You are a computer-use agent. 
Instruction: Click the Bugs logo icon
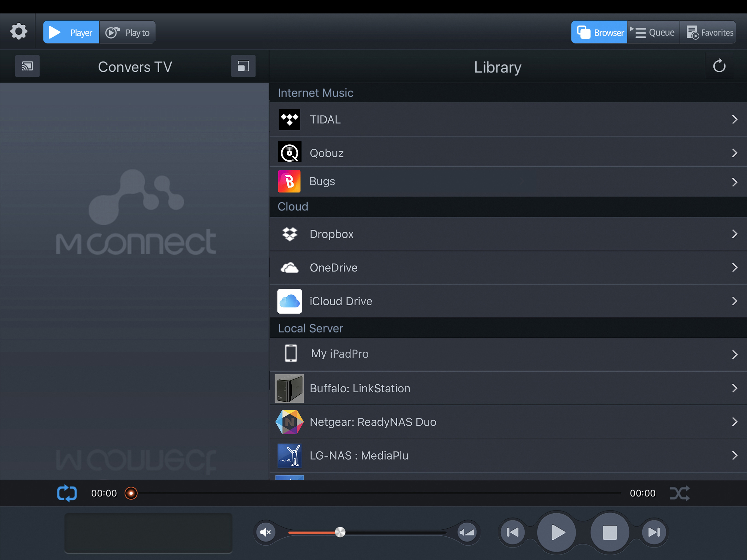point(289,181)
